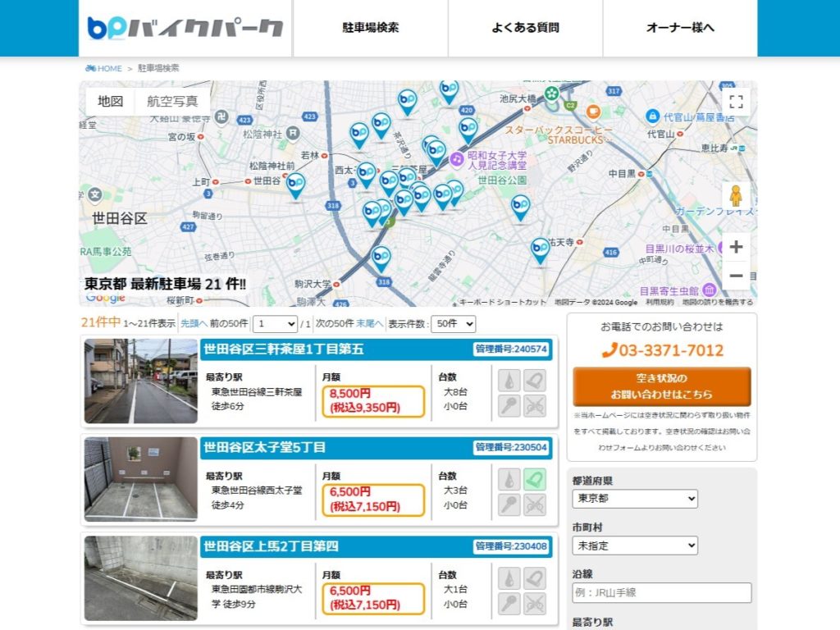
Task: Open the 都道府県 dropdown showing 東京都
Action: tap(635, 499)
